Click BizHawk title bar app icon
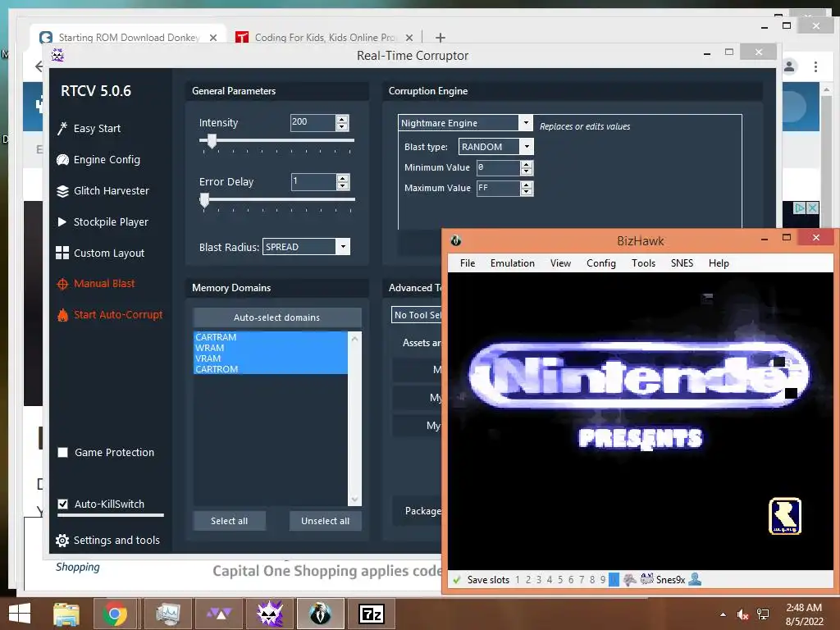This screenshot has height=630, width=840. click(456, 240)
